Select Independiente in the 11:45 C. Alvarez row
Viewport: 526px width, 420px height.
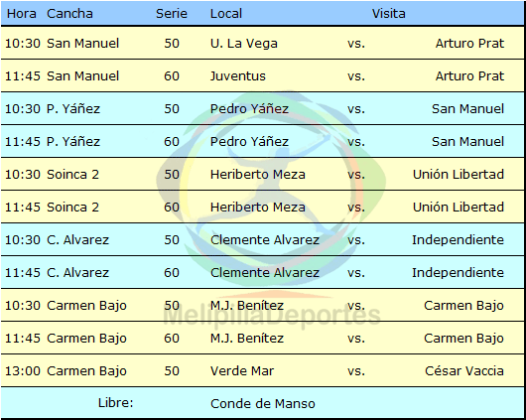pos(458,273)
